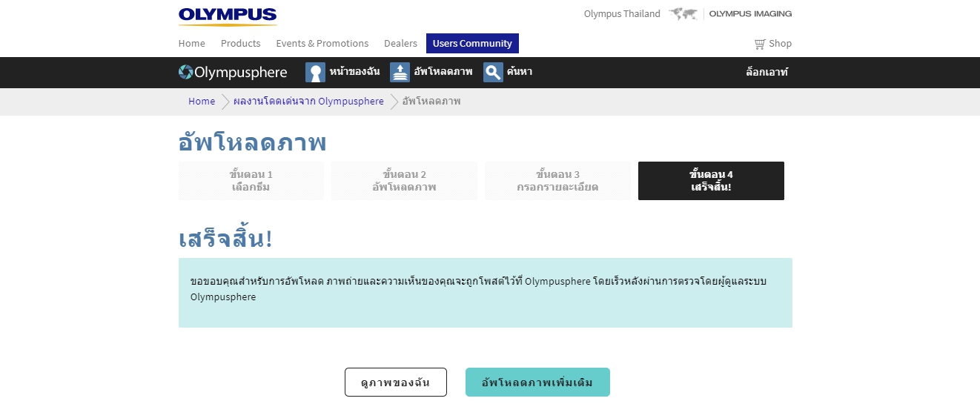
Task: Click the เสร็จสิ้น! heading
Action: [226, 239]
